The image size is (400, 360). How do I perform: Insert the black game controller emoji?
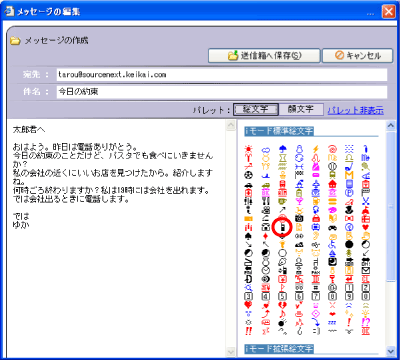[x=332, y=228]
